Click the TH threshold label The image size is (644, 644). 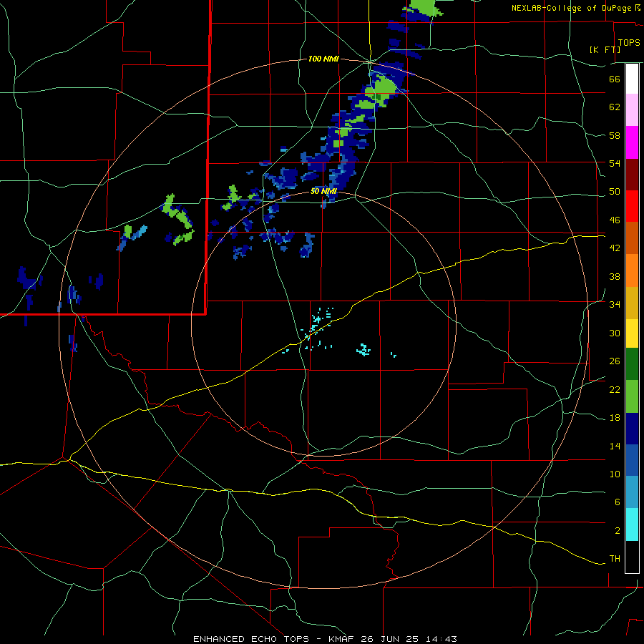click(x=615, y=559)
